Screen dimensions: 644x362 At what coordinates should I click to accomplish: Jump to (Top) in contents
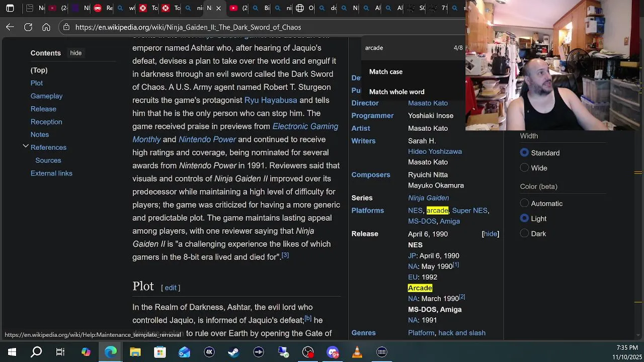(39, 70)
